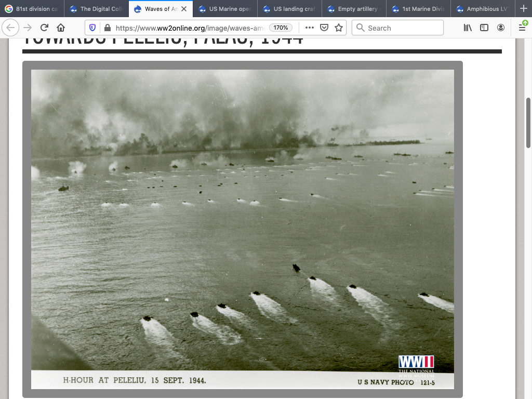Open the Firefox home page
Image resolution: width=532 pixels, height=399 pixels.
(x=61, y=28)
